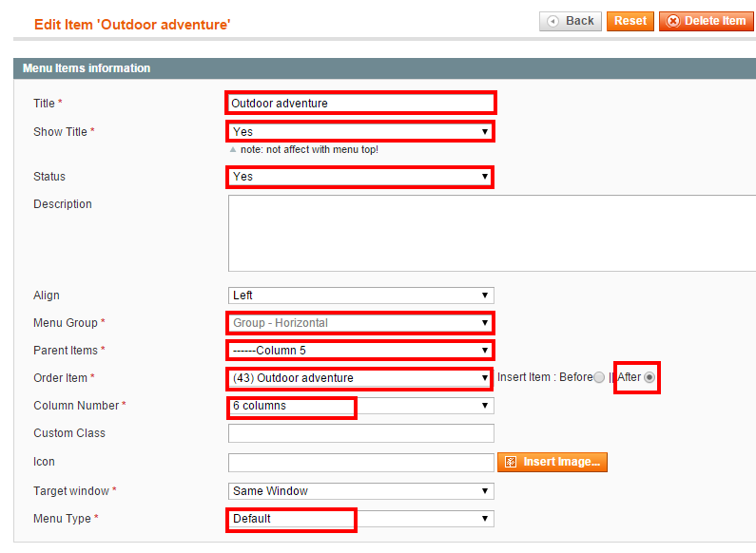Click the Back button
Image resolution: width=756 pixels, height=553 pixels.
pos(571,21)
